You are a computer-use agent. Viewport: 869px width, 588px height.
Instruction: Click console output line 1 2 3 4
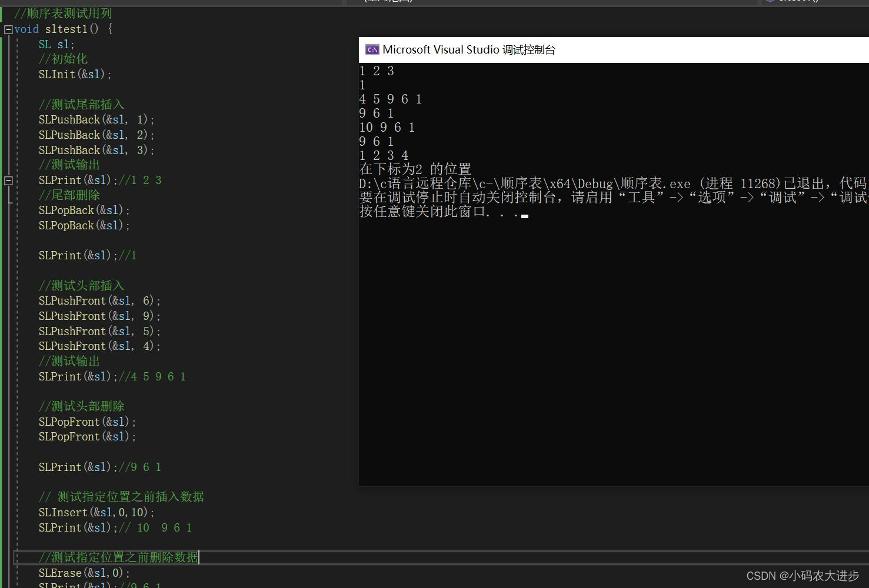point(384,156)
